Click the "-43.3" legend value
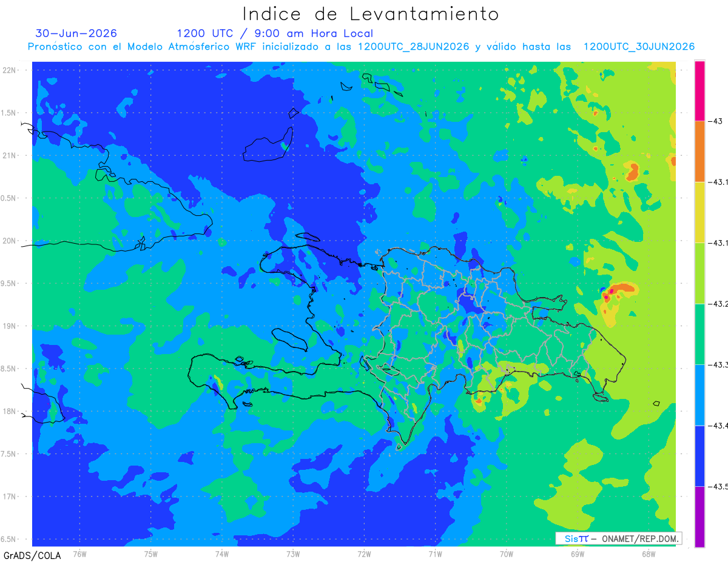Screen dimensions: 728x562 pos(719,365)
